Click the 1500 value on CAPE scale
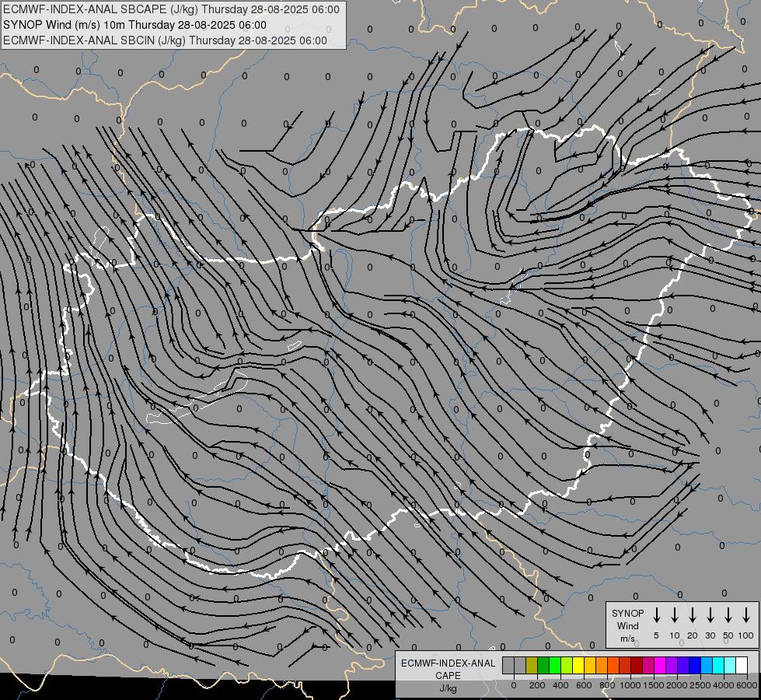The height and width of the screenshot is (700, 761). 654,685
